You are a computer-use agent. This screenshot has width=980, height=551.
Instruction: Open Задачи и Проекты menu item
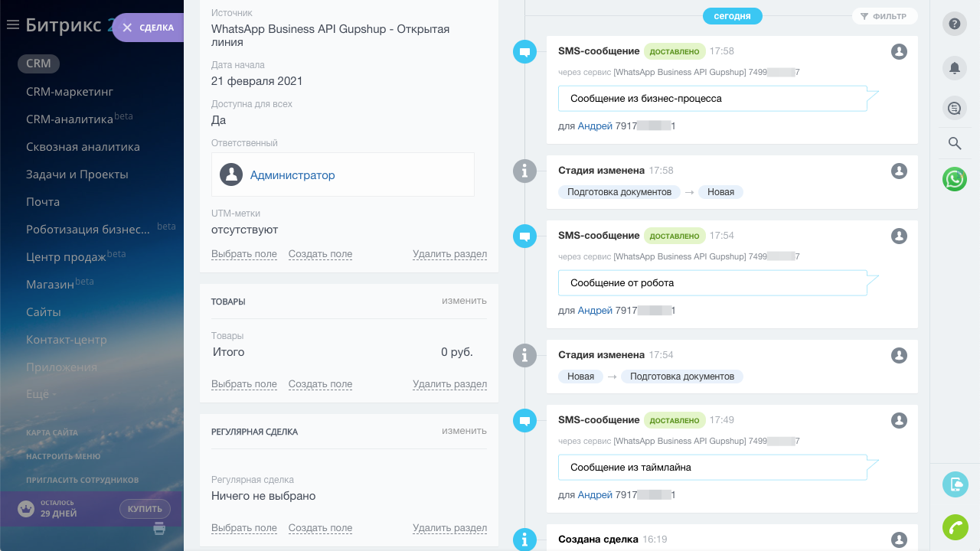pos(77,174)
